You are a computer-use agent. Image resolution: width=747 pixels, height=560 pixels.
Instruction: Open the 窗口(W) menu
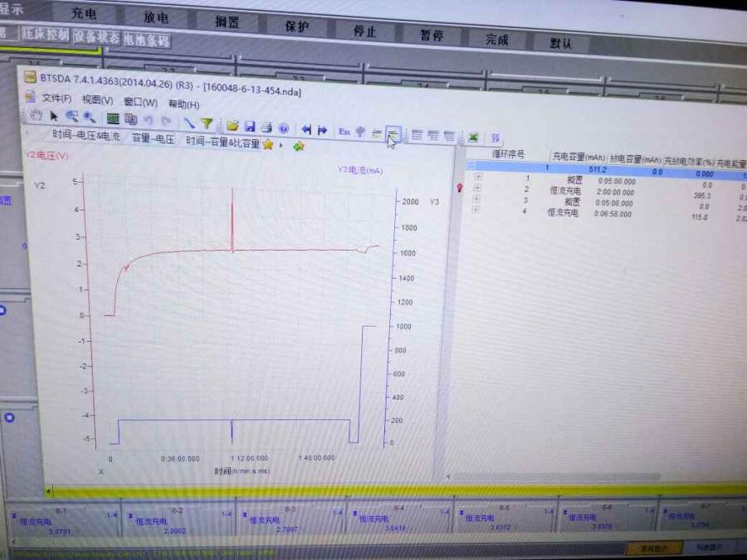(x=140, y=102)
